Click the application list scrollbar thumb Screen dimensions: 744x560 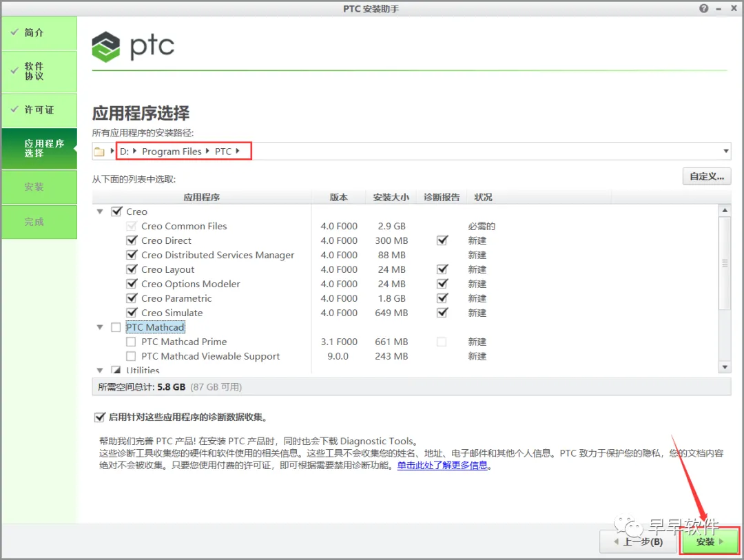[725, 263]
